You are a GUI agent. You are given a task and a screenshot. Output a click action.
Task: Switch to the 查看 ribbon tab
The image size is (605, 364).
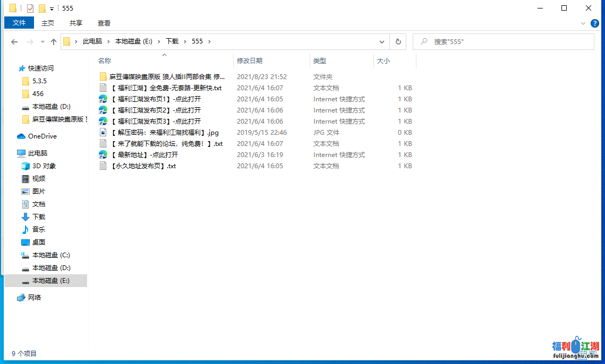(x=104, y=23)
